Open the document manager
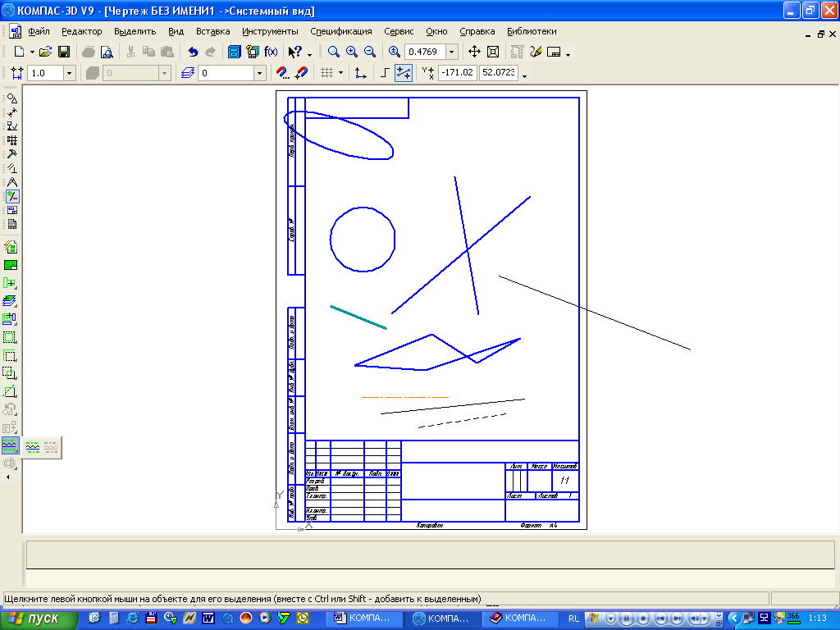This screenshot has width=840, height=630. tap(234, 52)
